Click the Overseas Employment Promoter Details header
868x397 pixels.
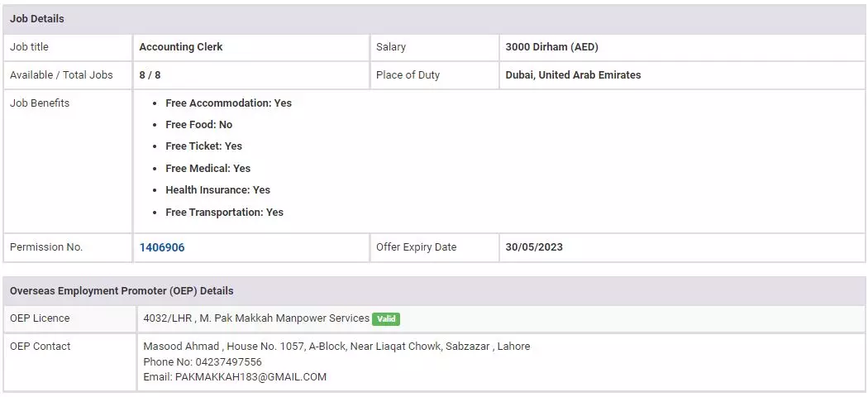click(x=122, y=291)
